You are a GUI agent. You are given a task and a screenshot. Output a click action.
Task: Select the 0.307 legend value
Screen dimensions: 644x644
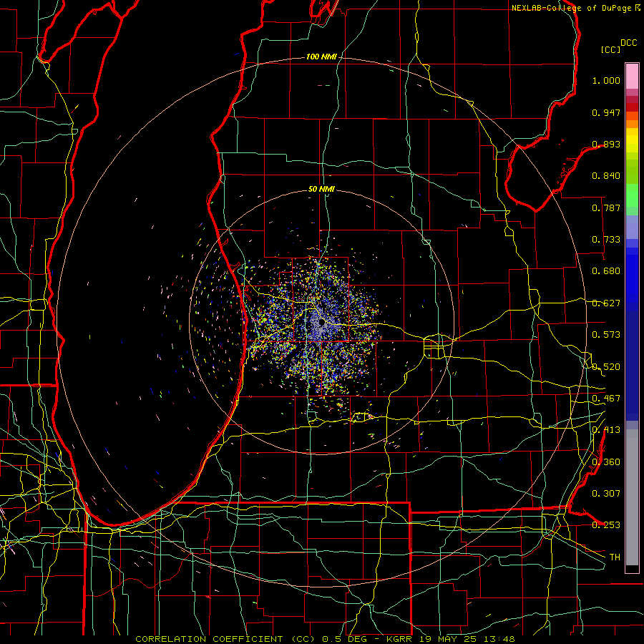[x=606, y=494]
